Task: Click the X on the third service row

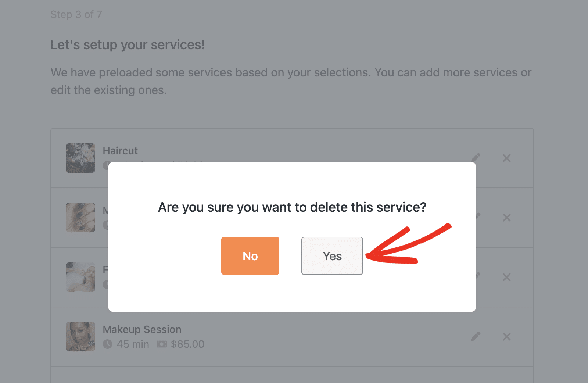Action: pyautogui.click(x=506, y=277)
